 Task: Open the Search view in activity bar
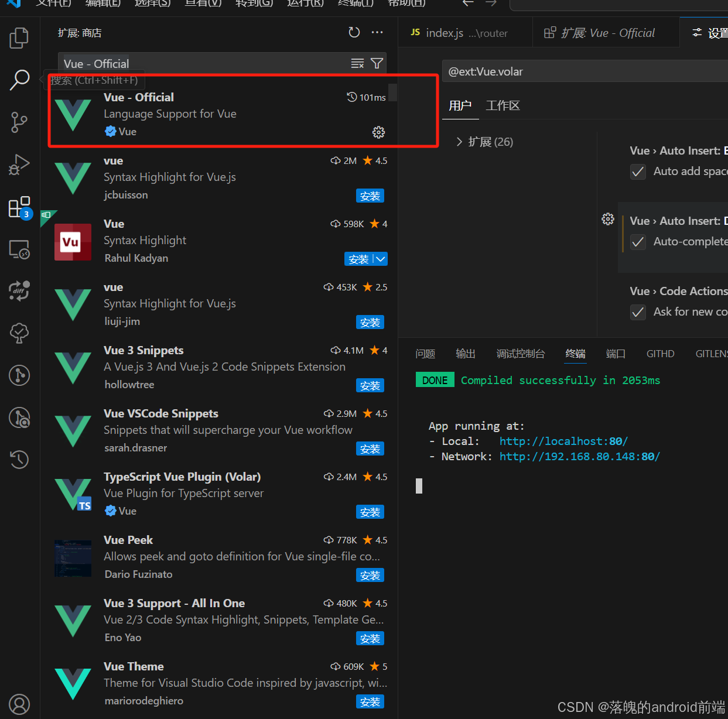click(19, 80)
